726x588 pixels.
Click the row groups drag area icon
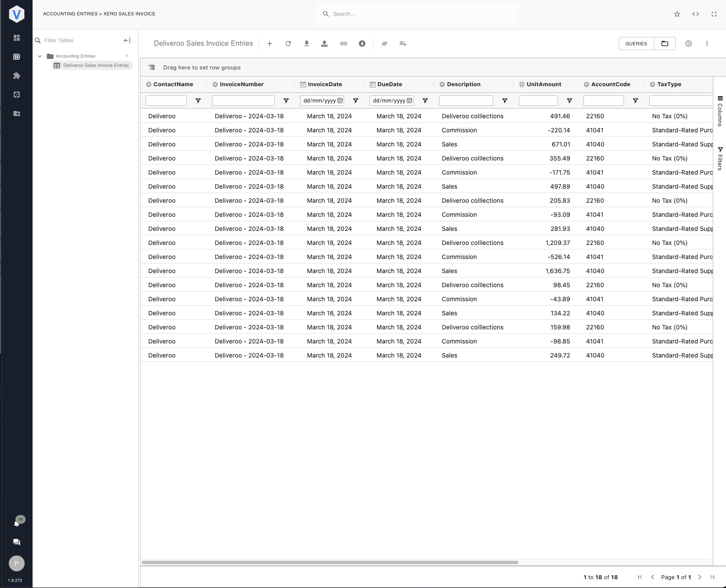152,68
